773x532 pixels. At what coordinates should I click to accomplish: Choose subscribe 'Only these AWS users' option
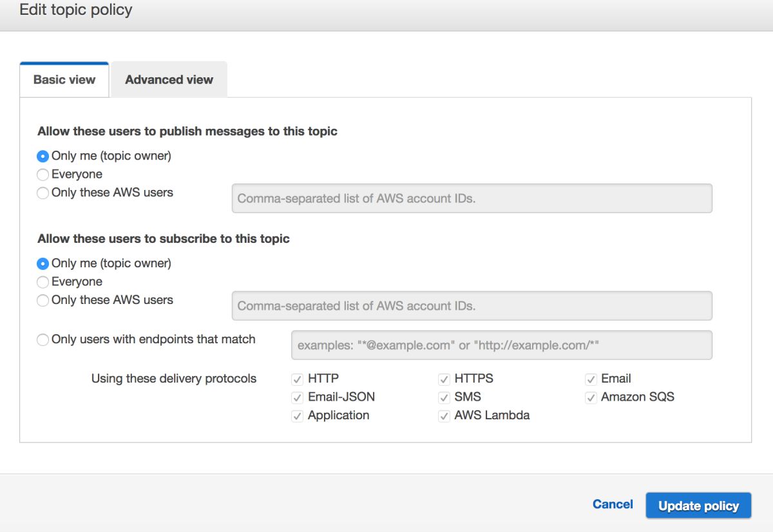(x=43, y=300)
